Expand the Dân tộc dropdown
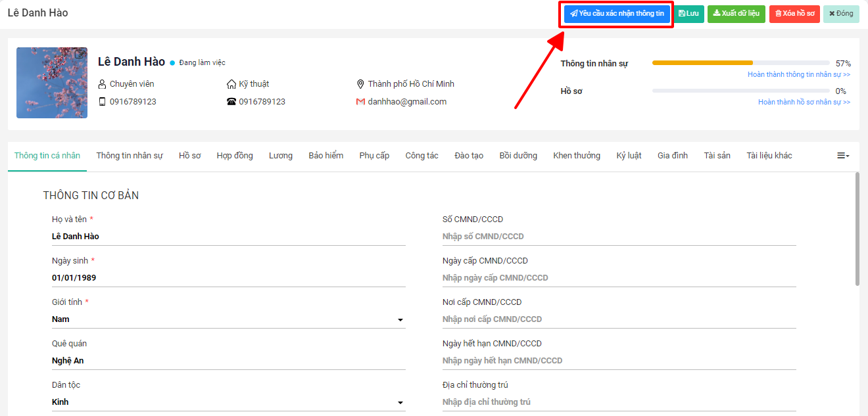 click(x=400, y=403)
